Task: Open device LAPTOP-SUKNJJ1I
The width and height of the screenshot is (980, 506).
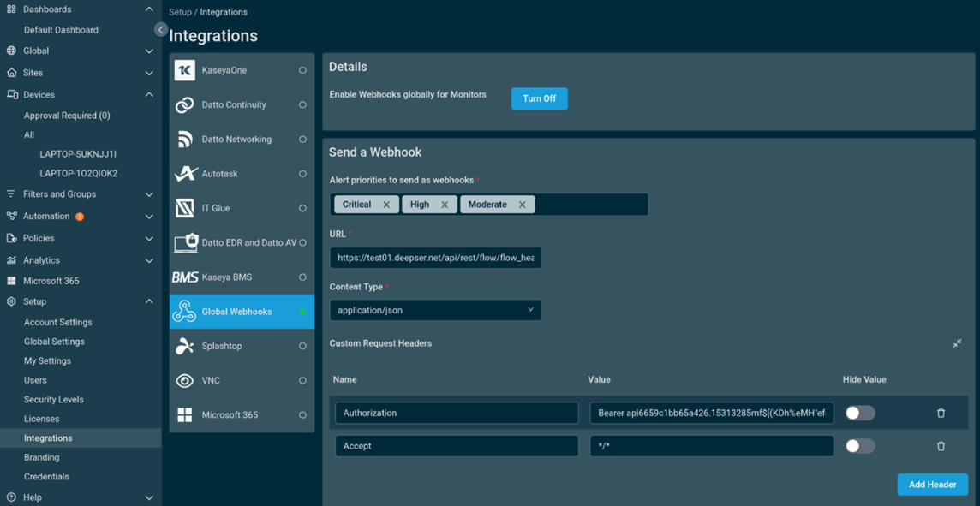Action: pos(78,153)
